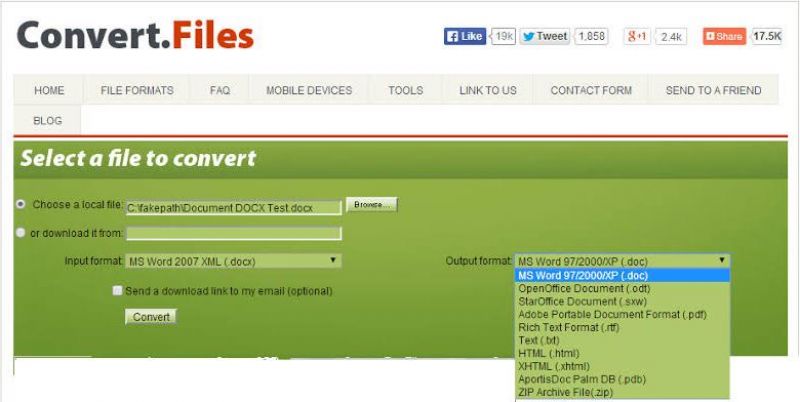Select Text (.txt) output option
The width and height of the screenshot is (800, 402).
click(622, 340)
